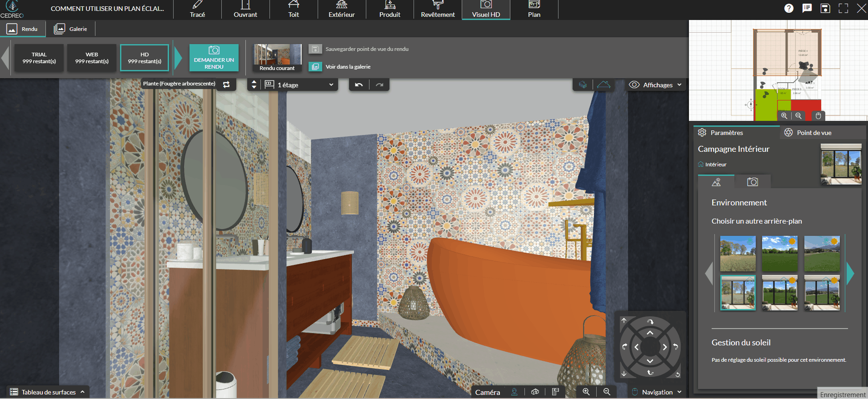Show next backgrounds with right arrow
Screen dimensions: 868x399
pos(850,273)
